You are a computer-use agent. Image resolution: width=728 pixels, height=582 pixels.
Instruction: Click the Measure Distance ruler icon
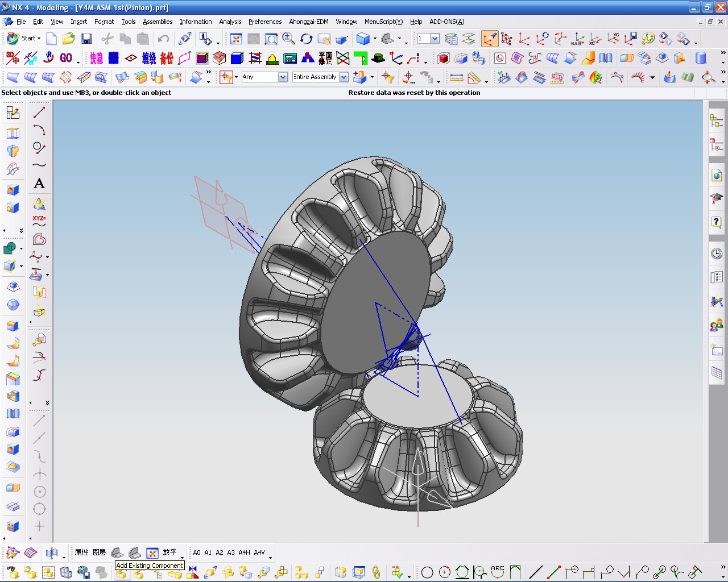click(x=456, y=77)
